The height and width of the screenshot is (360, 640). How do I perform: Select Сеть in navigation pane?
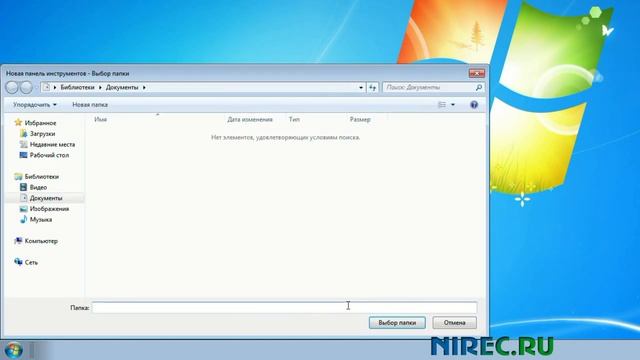point(31,262)
